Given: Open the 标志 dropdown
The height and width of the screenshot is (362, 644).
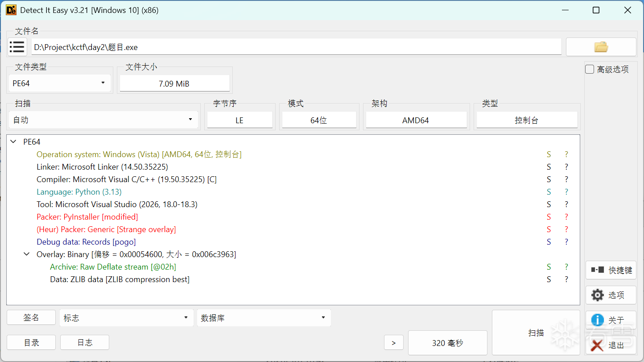Looking at the screenshot, I should tap(127, 318).
